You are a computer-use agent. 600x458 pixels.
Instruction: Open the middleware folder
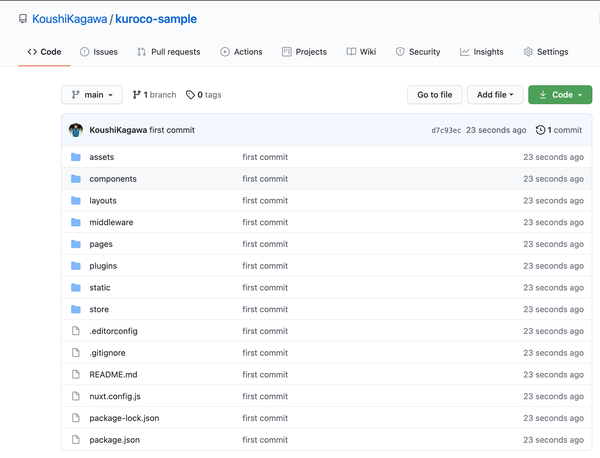(x=111, y=222)
